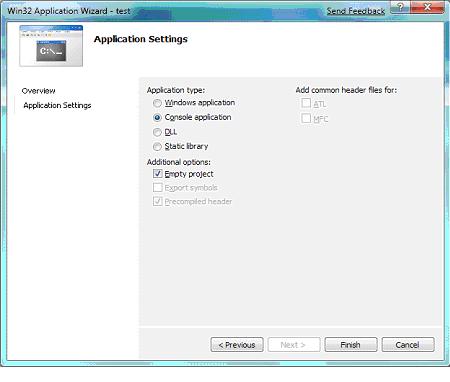This screenshot has height=382, width=450.
Task: Open Application Settings in the sidebar
Action: [x=57, y=105]
